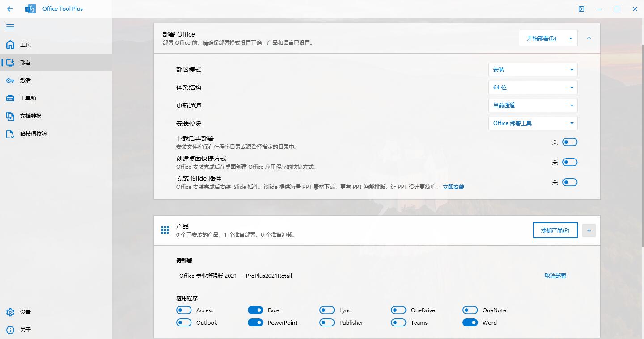Open the 体系结构 dropdown showing 64 位
The height and width of the screenshot is (339, 644).
533,88
